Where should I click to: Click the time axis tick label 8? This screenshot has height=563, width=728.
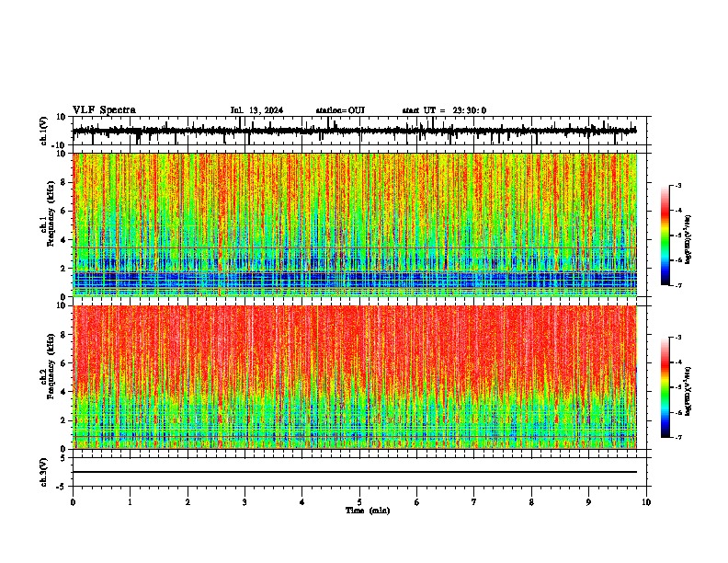point(531,502)
